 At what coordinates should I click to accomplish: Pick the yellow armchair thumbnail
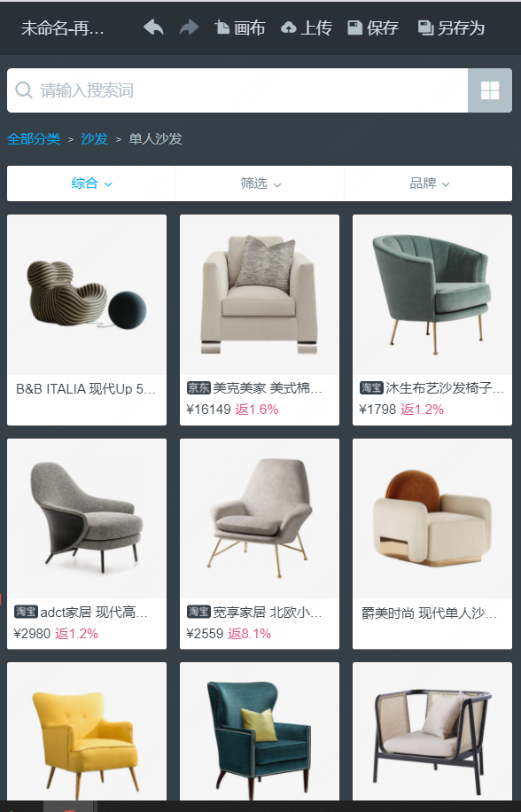tap(87, 731)
